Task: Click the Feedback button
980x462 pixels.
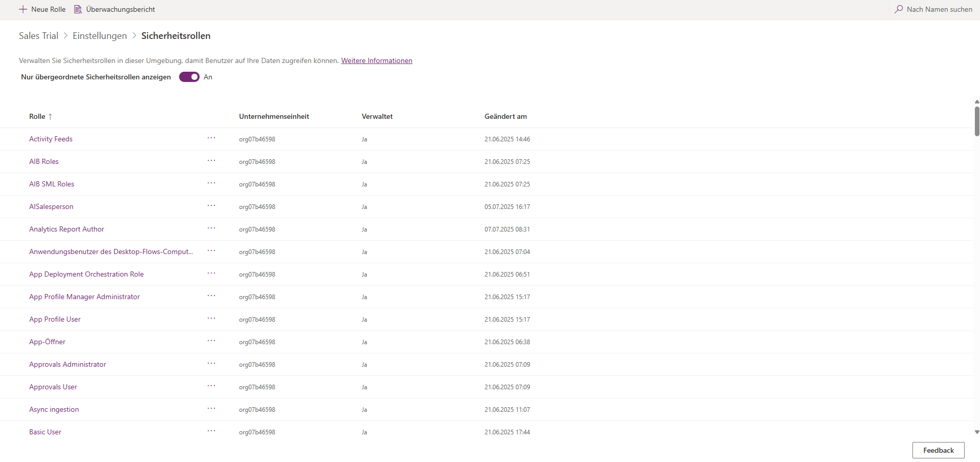Action: click(x=938, y=450)
